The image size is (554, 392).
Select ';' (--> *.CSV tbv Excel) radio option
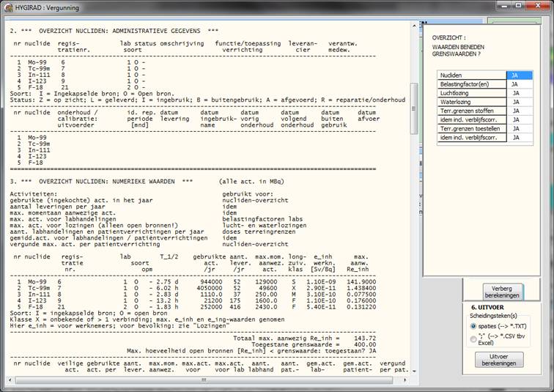coord(473,339)
